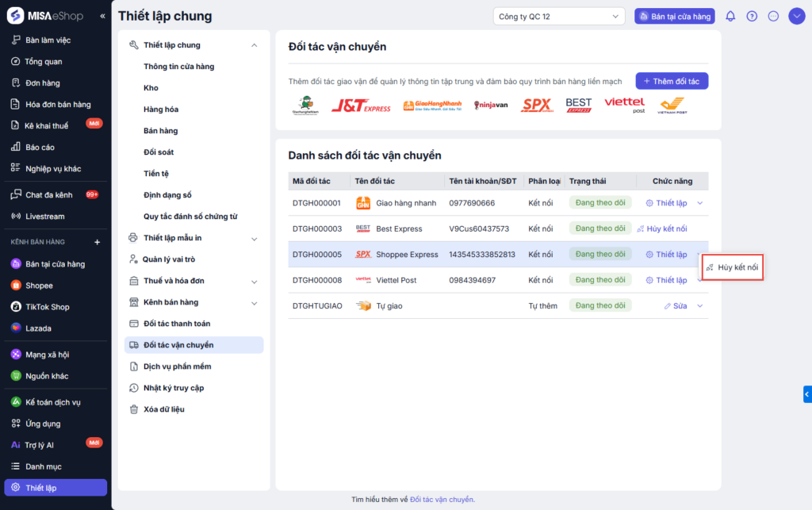Click the Lazada channel icon
Screen dimensions: 812x510
click(x=16, y=328)
